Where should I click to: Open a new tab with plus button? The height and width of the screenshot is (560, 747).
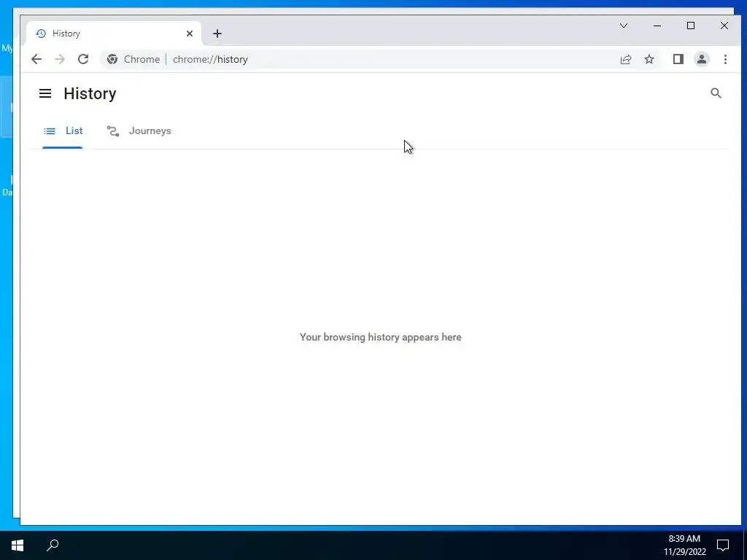[217, 34]
